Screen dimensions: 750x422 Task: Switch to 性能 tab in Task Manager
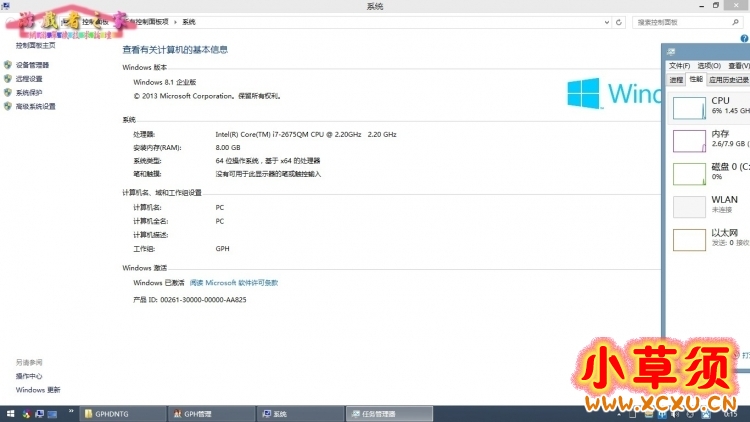(696, 79)
